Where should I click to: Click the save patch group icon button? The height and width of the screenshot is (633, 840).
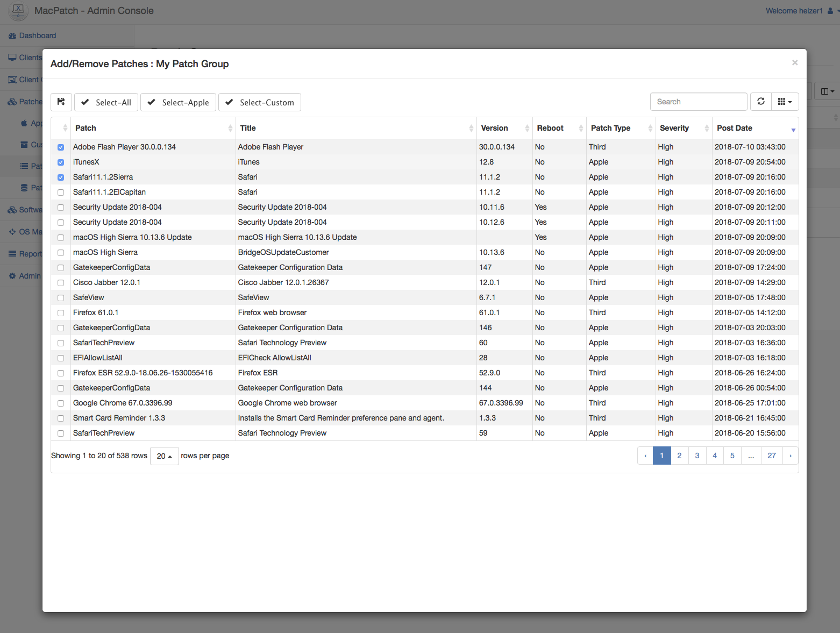pyautogui.click(x=61, y=102)
